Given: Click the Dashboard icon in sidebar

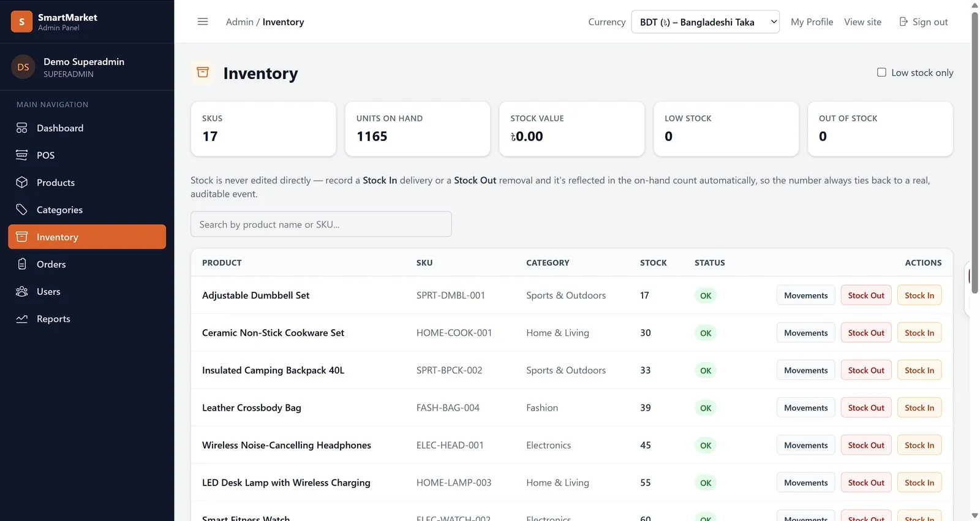Looking at the screenshot, I should coord(22,128).
